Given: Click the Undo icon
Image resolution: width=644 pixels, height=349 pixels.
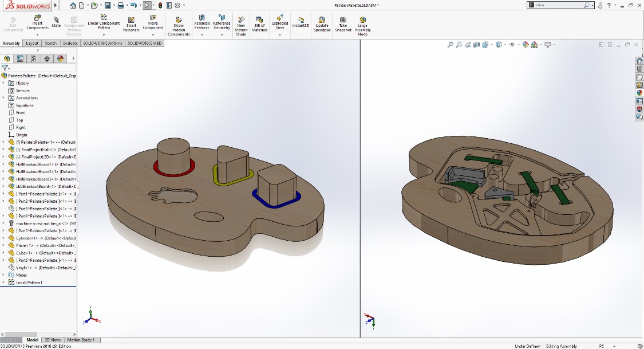Looking at the screenshot, I should [x=133, y=5].
